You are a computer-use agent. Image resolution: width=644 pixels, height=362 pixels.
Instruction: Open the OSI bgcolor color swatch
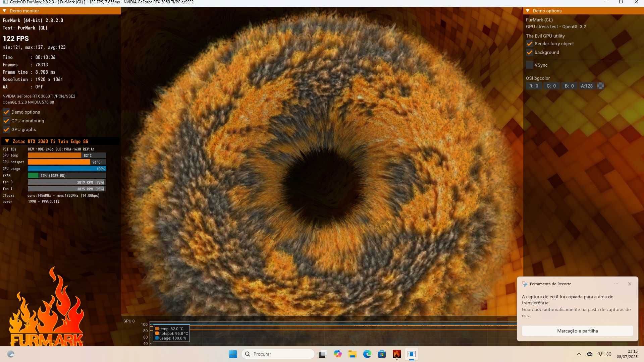click(x=600, y=86)
